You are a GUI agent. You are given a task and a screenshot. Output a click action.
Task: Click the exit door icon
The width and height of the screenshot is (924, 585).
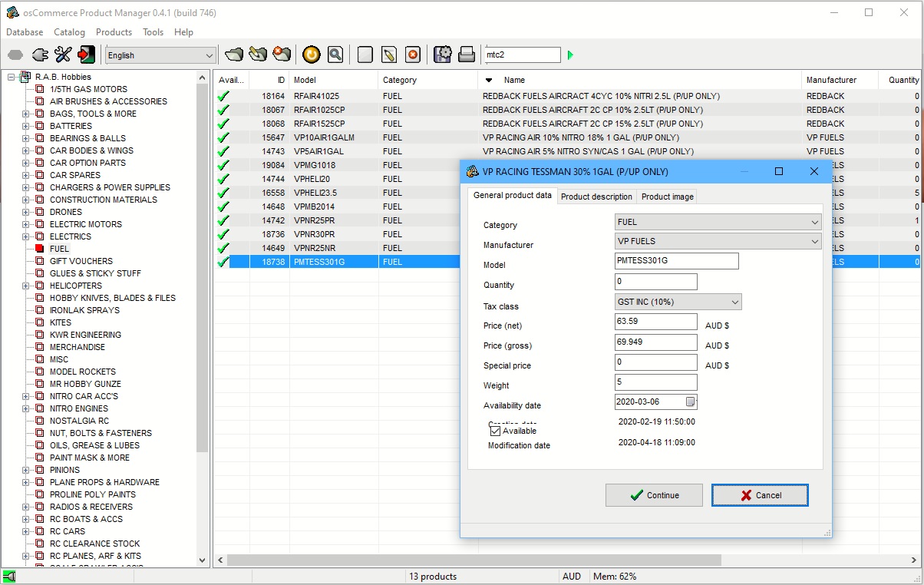(87, 55)
